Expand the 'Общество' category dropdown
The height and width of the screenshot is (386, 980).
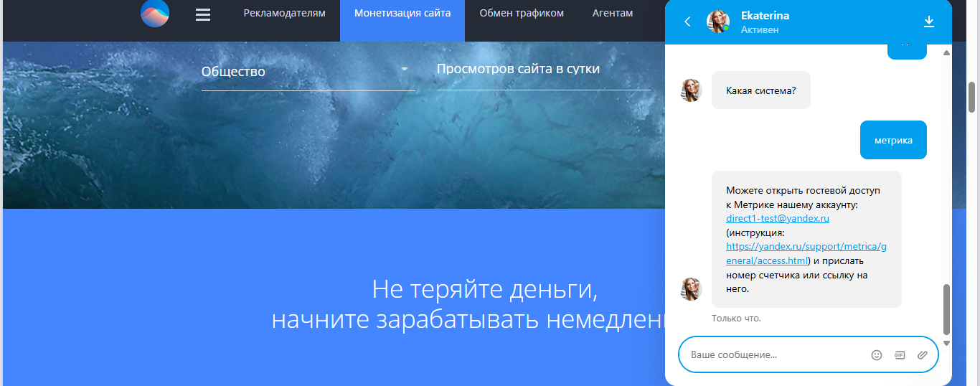(x=308, y=72)
